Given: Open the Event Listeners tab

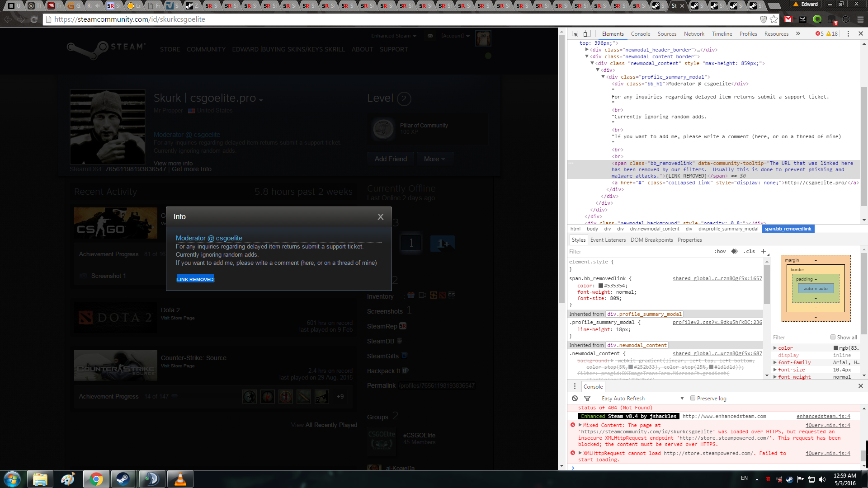Looking at the screenshot, I should (608, 240).
